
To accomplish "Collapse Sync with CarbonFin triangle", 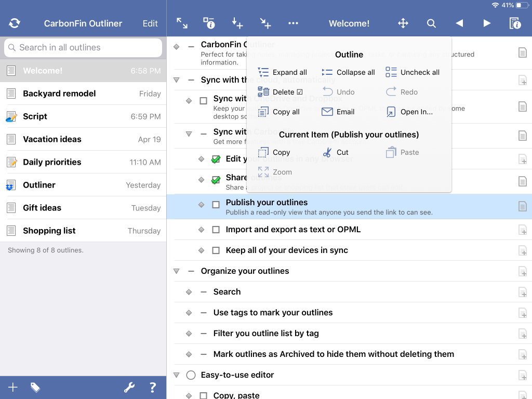I will [189, 134].
